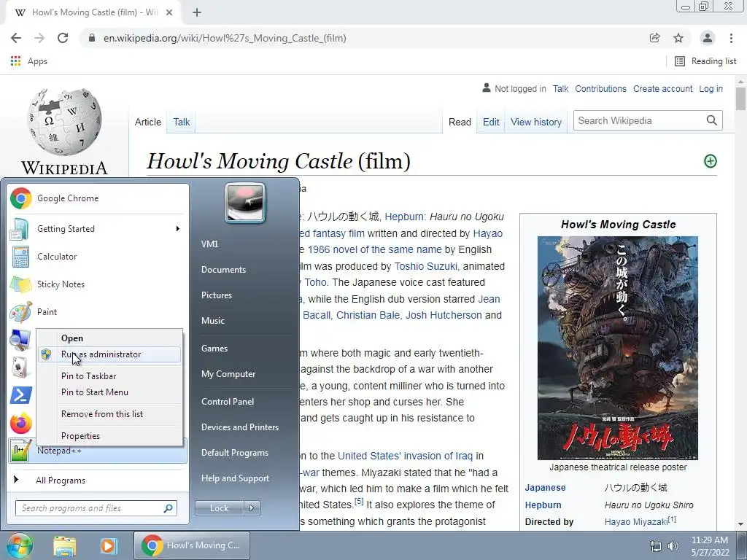Click the Apps grid icon in bookmarks bar
This screenshot has width=747, height=560.
[x=16, y=61]
